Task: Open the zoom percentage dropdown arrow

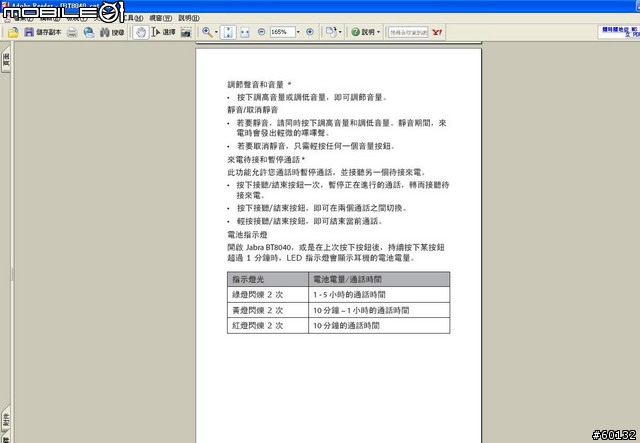Action: 298,32
